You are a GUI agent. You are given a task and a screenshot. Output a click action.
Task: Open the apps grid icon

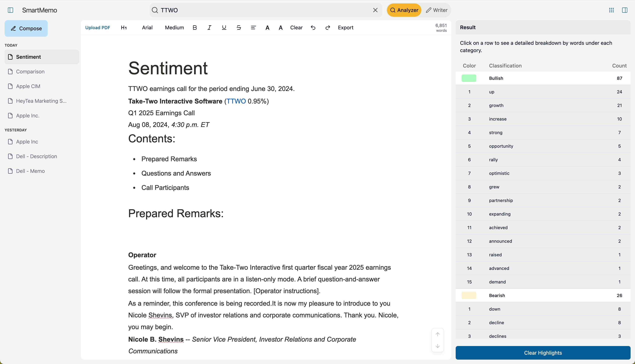611,10
